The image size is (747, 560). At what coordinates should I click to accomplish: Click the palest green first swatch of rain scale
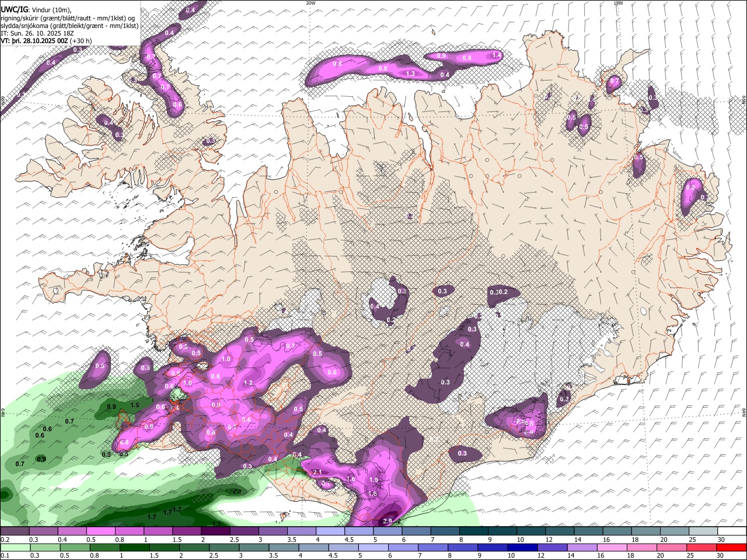[x=15, y=548]
